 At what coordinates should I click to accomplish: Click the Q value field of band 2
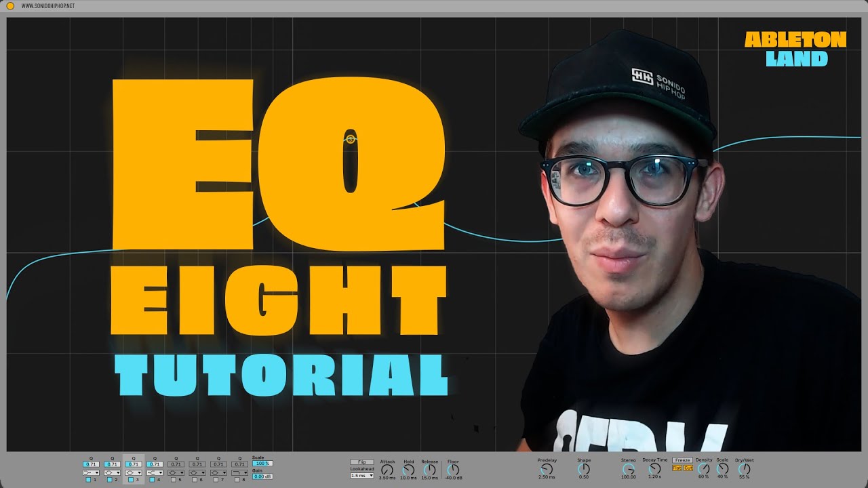pos(112,464)
